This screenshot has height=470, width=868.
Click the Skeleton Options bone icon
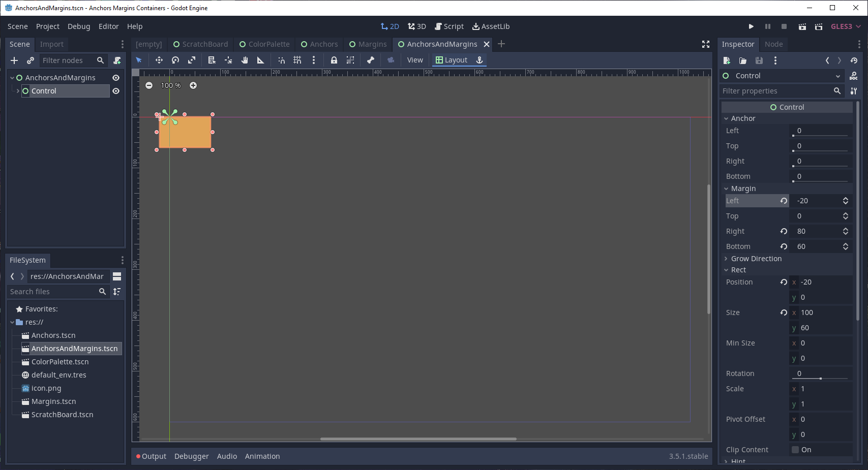pos(370,60)
